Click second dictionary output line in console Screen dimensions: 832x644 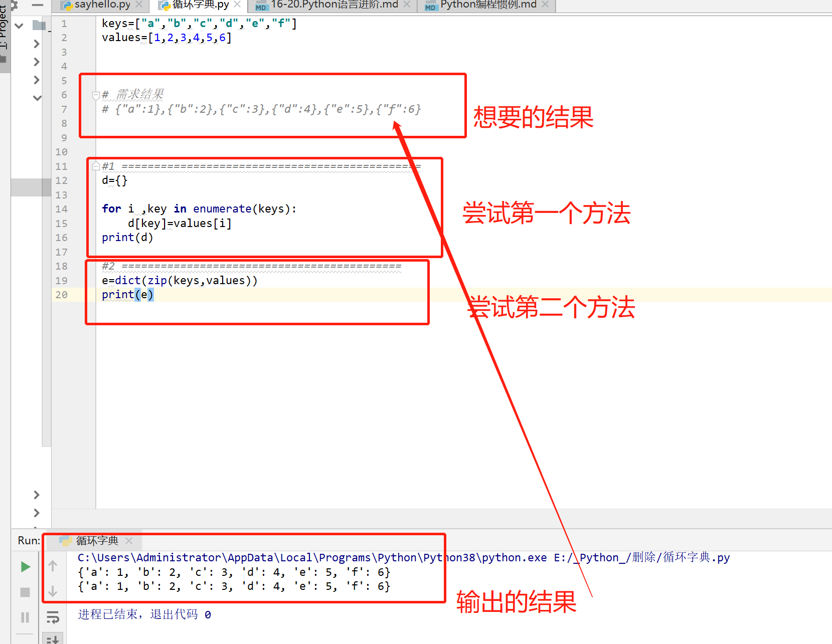coord(234,586)
